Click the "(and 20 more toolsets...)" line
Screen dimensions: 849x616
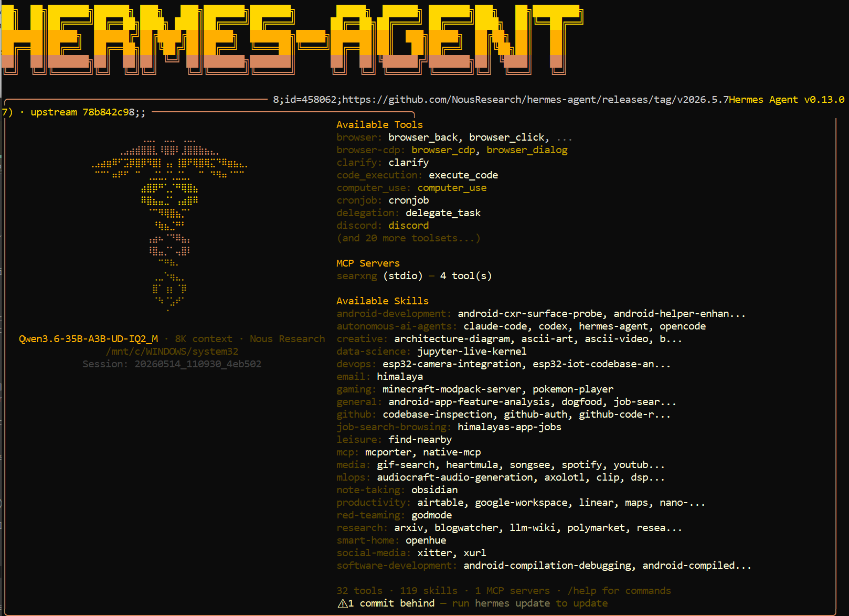click(x=408, y=238)
